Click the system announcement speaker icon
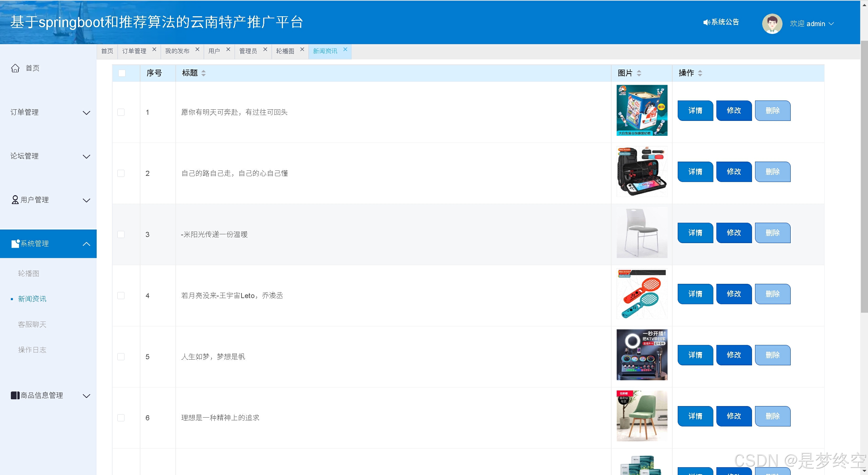 pos(706,22)
